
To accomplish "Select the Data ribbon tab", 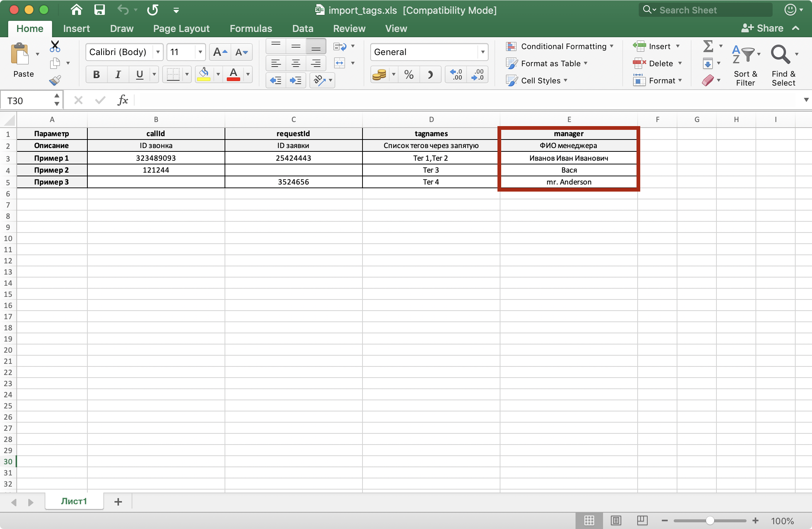I will (302, 28).
